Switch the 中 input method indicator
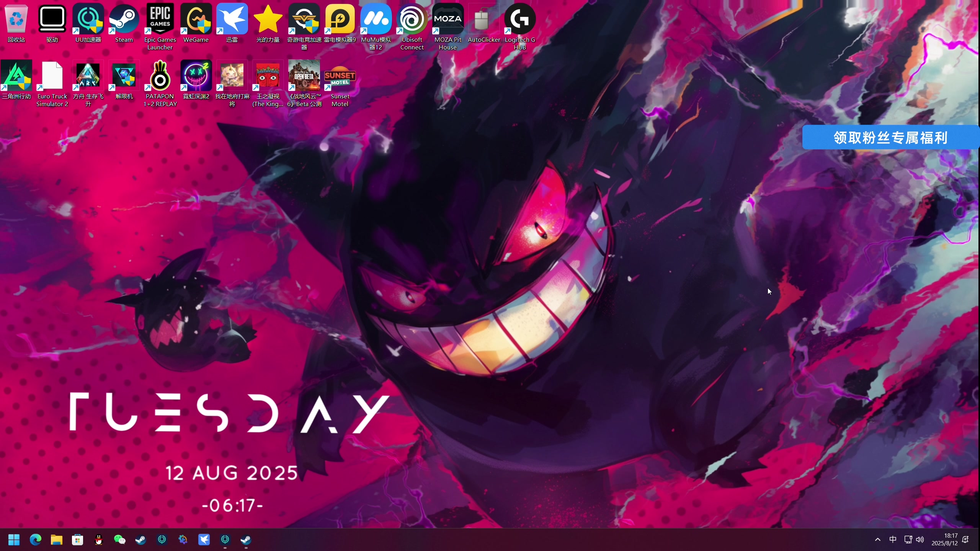 point(893,540)
